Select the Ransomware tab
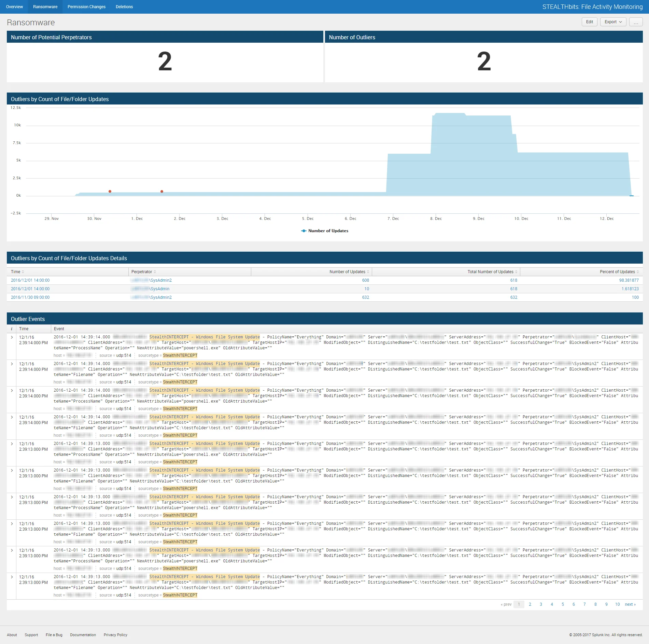This screenshot has width=649, height=644. point(45,7)
